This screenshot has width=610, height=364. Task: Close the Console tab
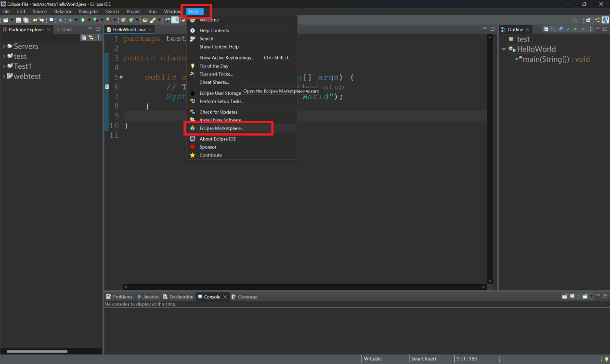click(225, 297)
